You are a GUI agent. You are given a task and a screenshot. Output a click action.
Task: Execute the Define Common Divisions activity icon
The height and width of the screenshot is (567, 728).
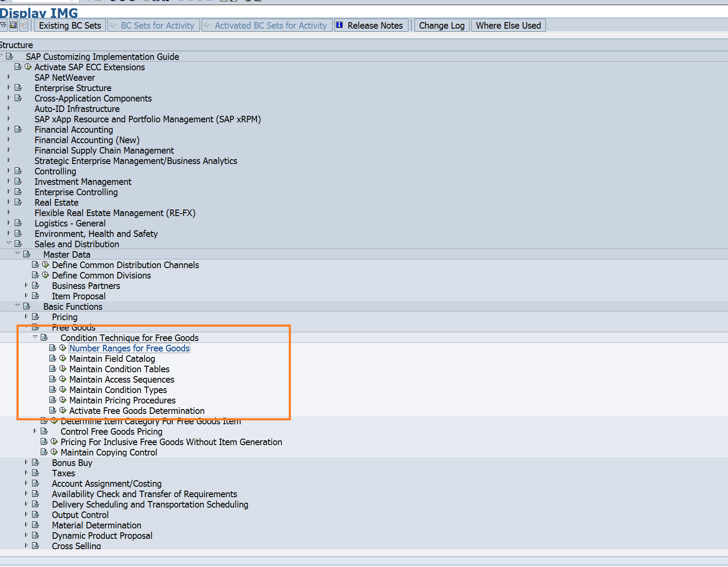[x=46, y=275]
